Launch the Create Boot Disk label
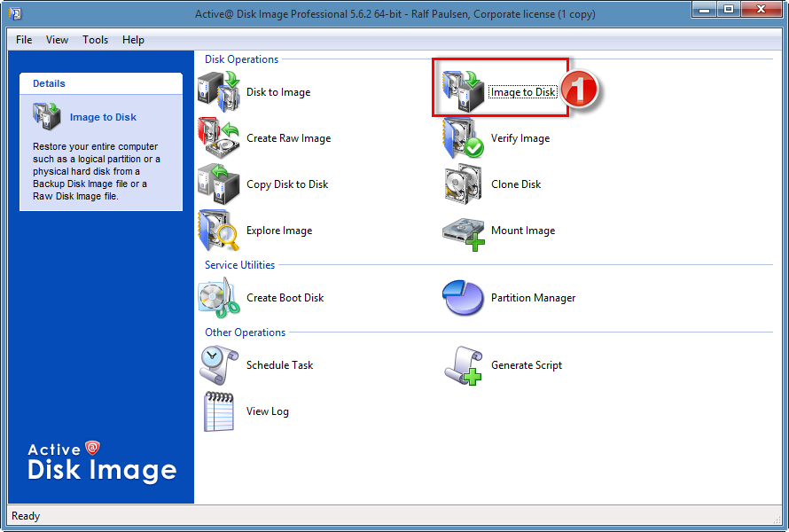Screen dimensions: 789x532 pyautogui.click(x=285, y=298)
